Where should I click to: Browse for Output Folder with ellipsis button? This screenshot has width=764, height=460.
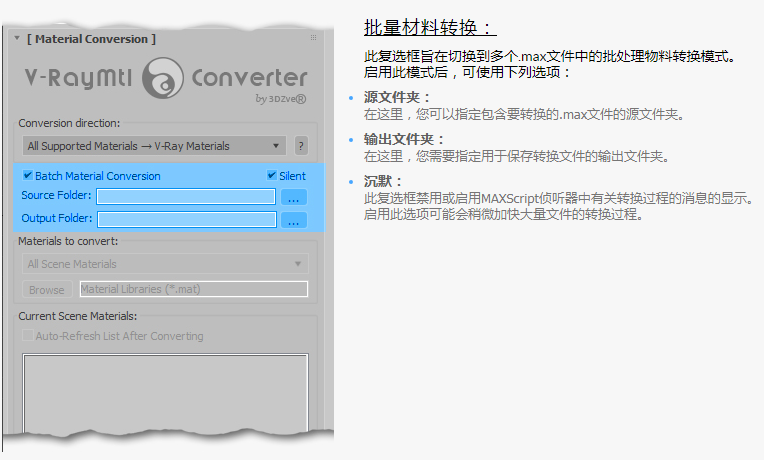click(293, 219)
